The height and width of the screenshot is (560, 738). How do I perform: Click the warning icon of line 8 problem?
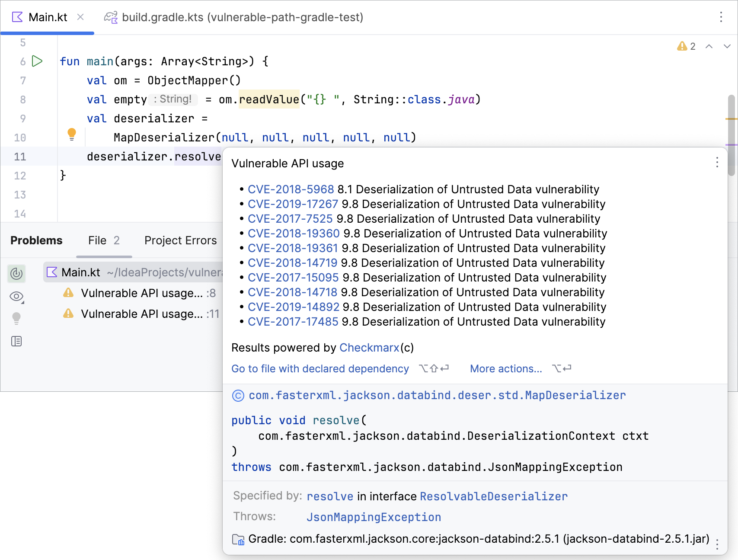tap(68, 293)
